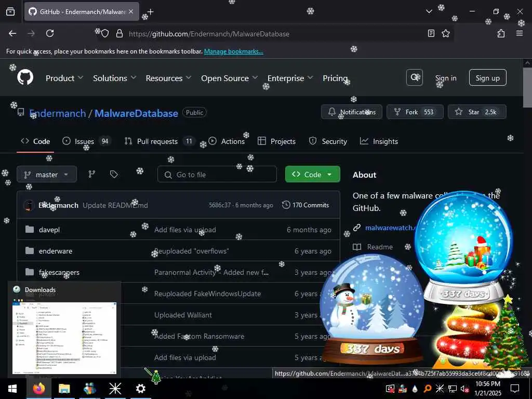Expand the Enterprise menu
Screen dimensions: 532x399
tap(290, 78)
